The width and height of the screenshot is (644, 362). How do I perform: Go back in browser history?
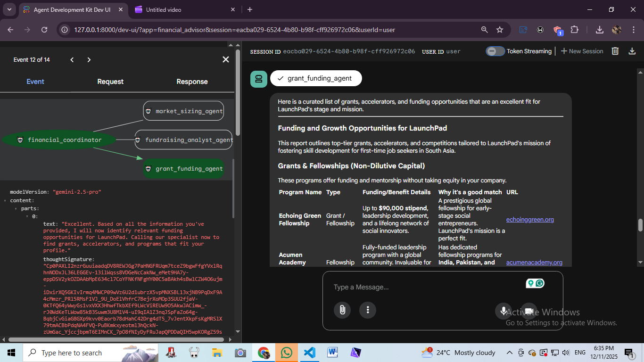click(x=11, y=30)
